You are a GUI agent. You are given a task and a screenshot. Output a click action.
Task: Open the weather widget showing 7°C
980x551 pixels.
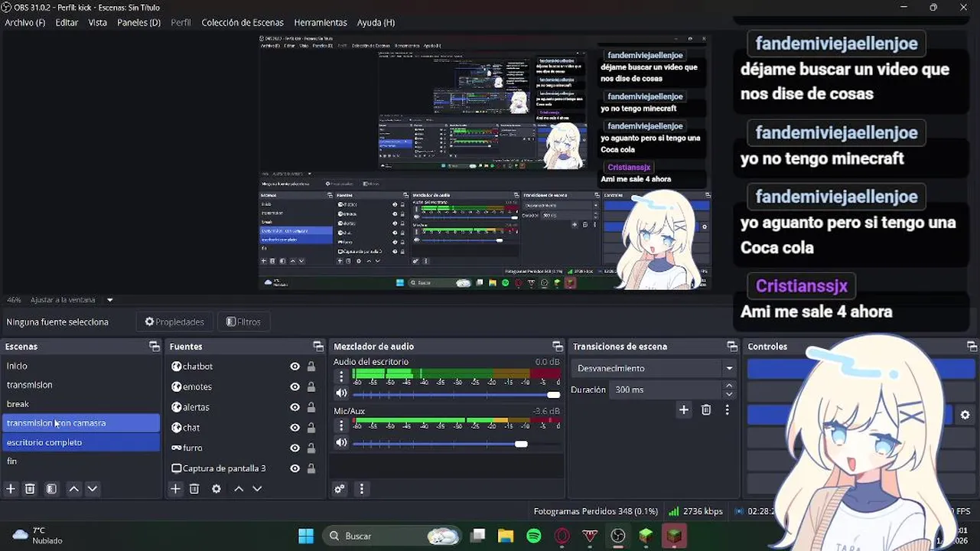37,535
